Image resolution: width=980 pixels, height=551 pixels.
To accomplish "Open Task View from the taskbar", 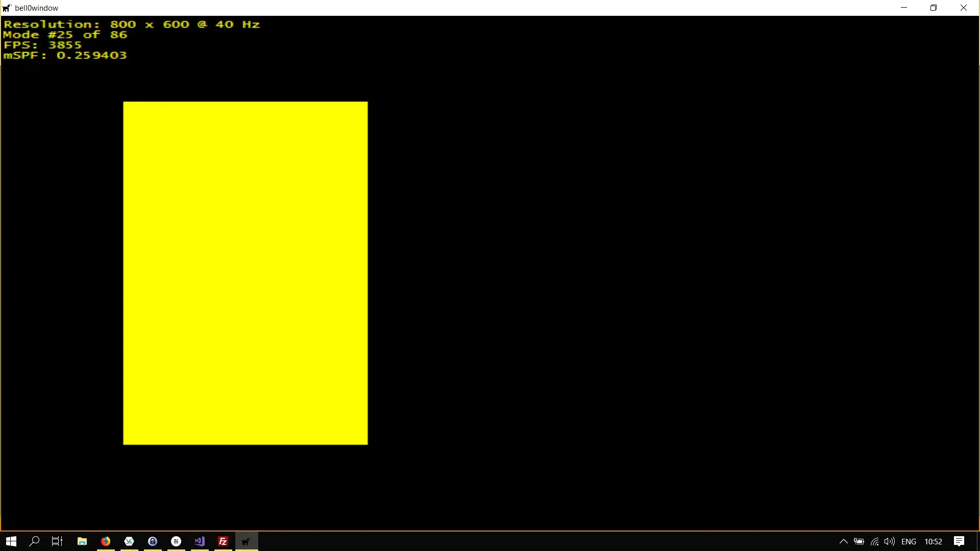I will point(57,541).
